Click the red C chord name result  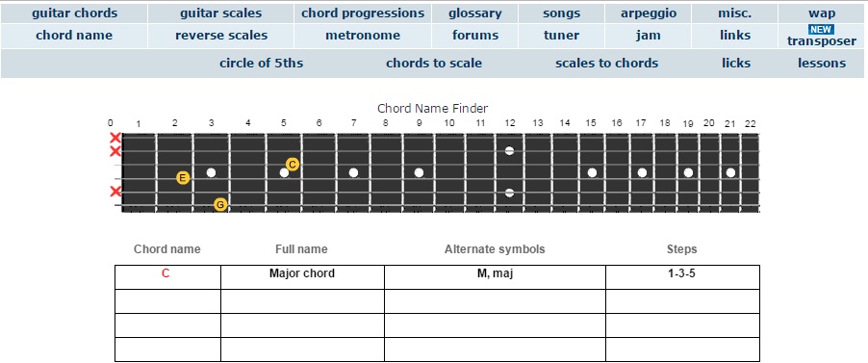166,273
